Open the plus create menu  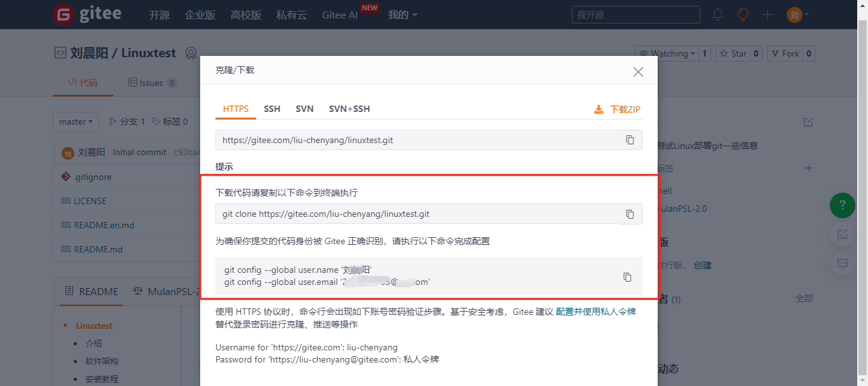(767, 15)
